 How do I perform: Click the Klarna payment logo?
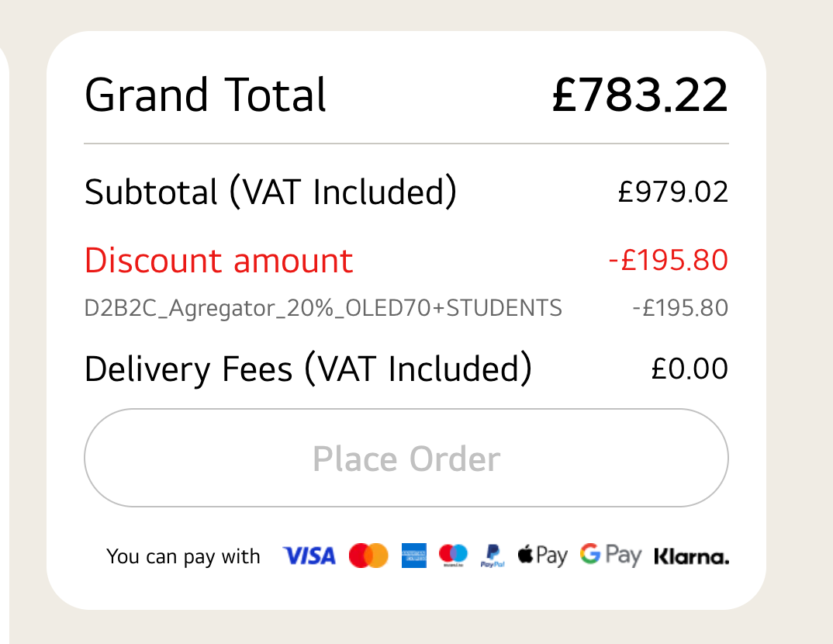coord(691,556)
